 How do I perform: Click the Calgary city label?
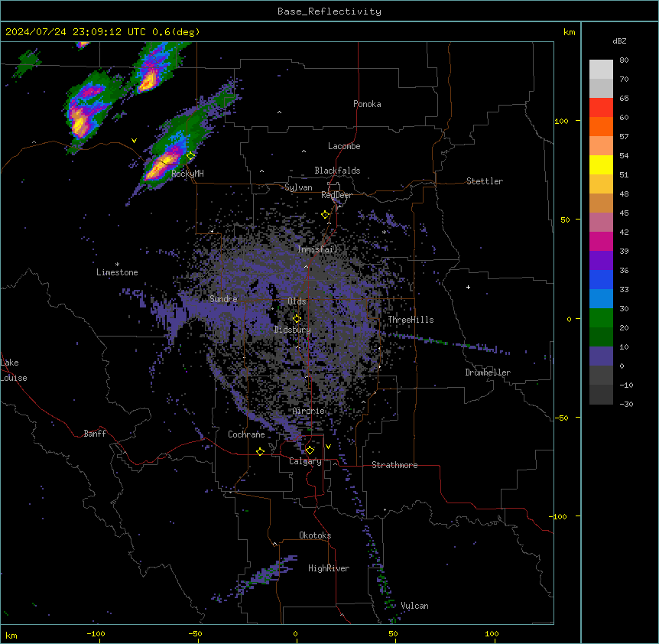(x=305, y=461)
